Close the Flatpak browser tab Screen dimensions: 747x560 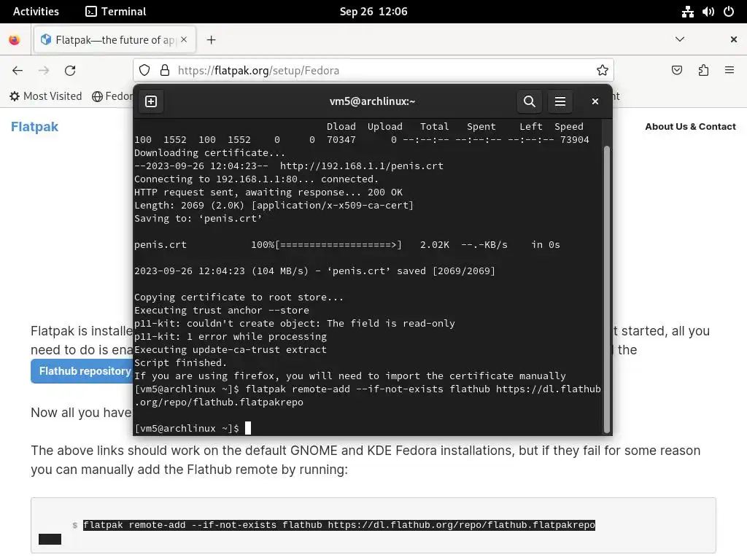tap(184, 39)
